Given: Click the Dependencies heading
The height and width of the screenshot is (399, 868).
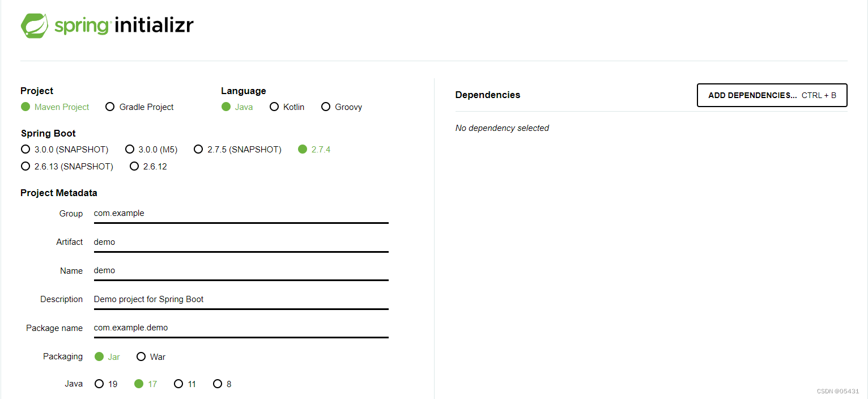Looking at the screenshot, I should point(488,95).
